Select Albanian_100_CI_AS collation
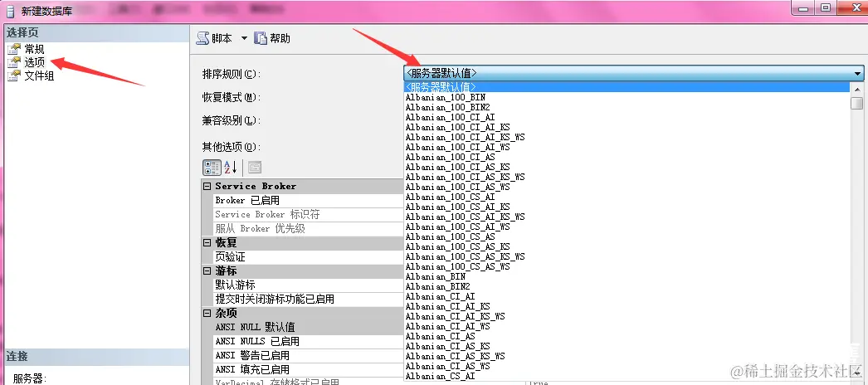Screen dimensions: 868x385 pyautogui.click(x=627, y=157)
